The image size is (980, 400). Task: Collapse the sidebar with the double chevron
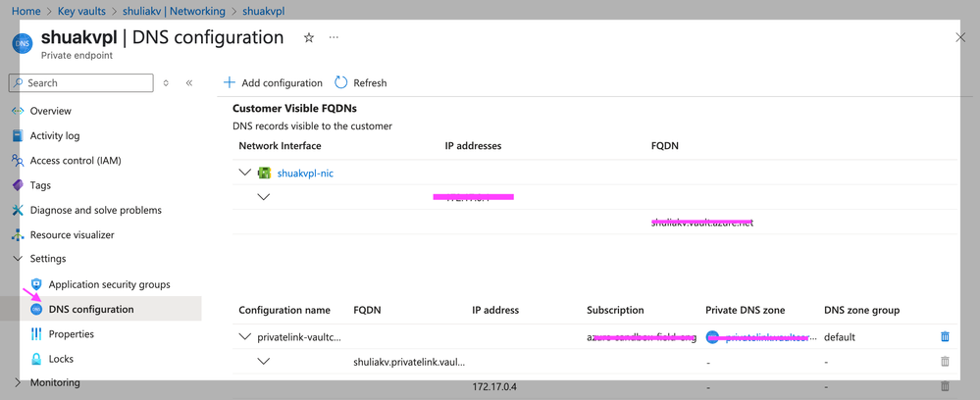pos(189,83)
